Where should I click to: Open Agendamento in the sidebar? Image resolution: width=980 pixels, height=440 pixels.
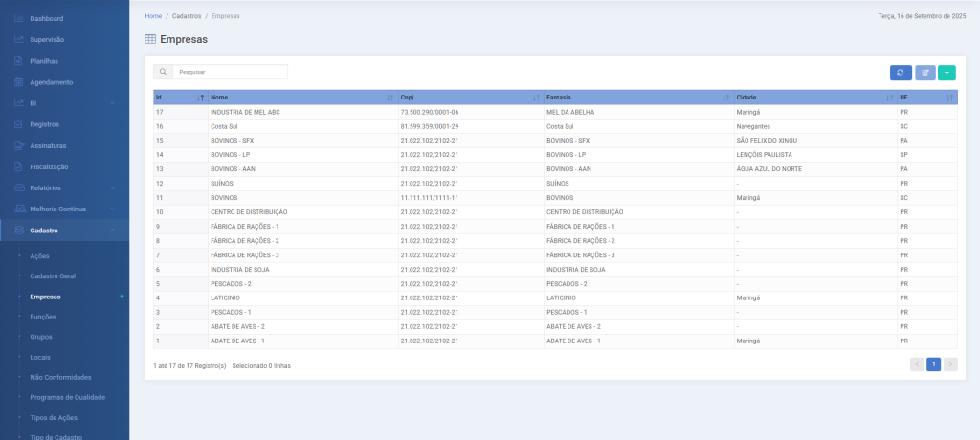click(x=51, y=82)
